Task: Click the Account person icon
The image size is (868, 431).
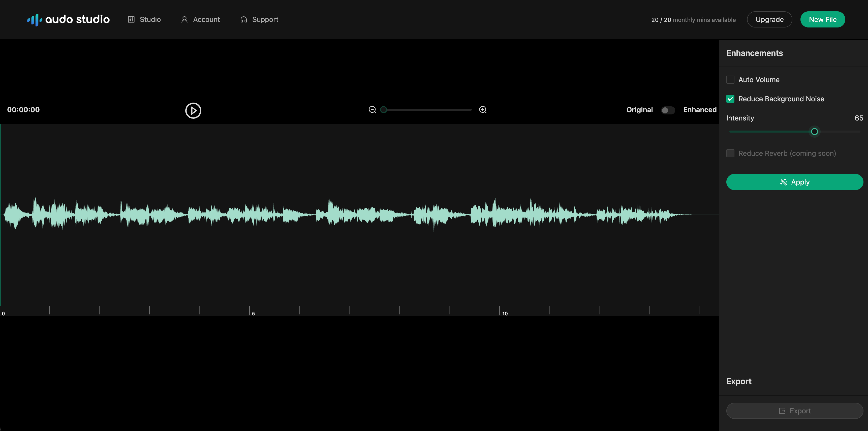Action: tap(184, 20)
